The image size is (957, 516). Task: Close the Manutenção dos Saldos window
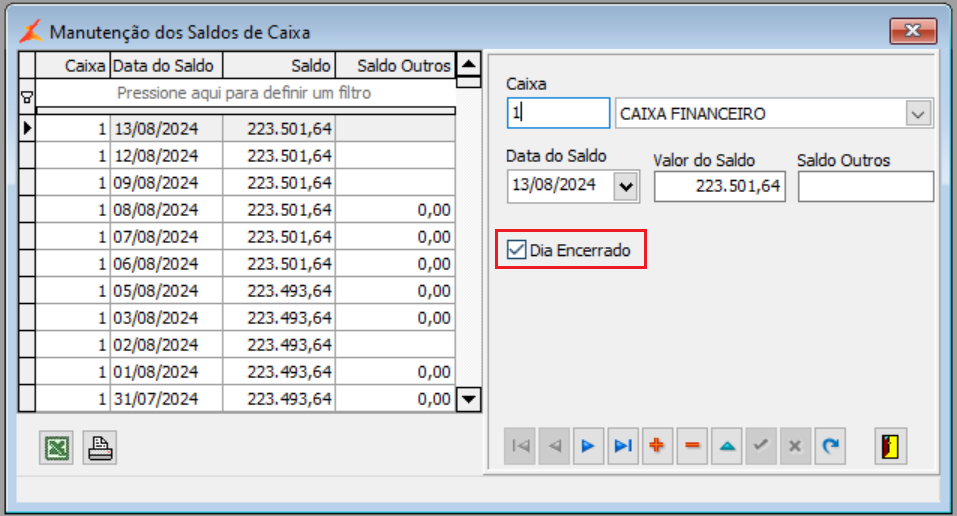pyautogui.click(x=912, y=31)
